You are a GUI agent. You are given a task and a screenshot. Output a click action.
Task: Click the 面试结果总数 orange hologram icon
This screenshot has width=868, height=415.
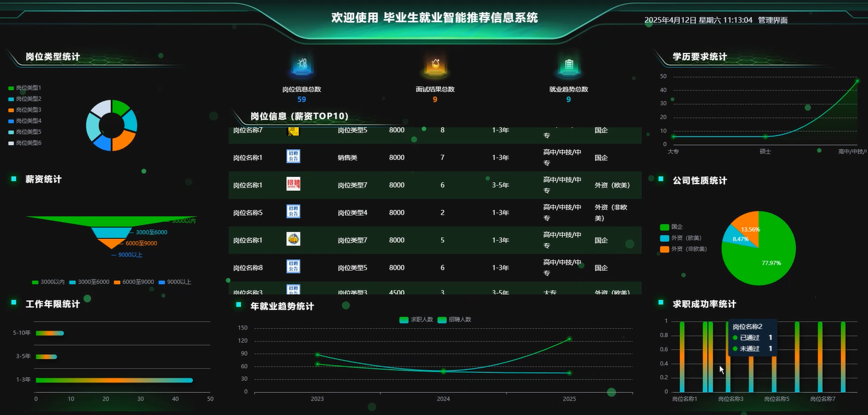(x=435, y=66)
